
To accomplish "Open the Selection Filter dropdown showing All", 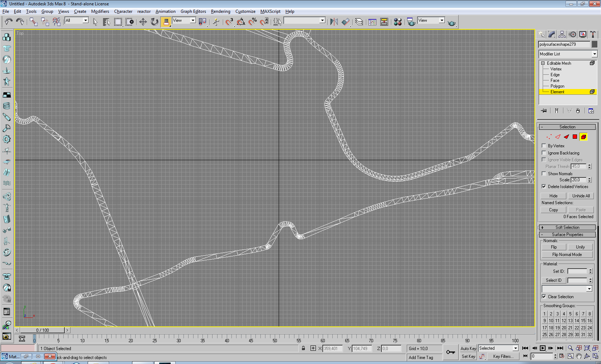I will point(77,20).
